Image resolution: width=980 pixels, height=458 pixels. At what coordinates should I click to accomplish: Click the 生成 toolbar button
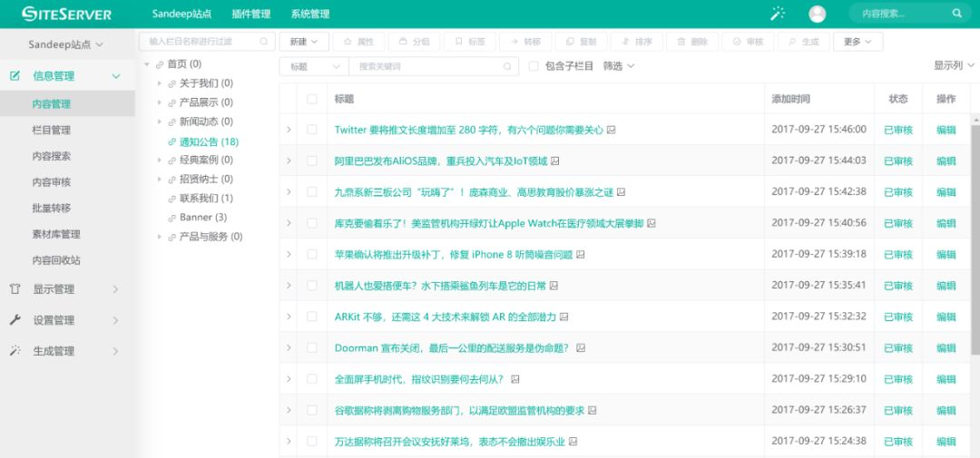803,41
